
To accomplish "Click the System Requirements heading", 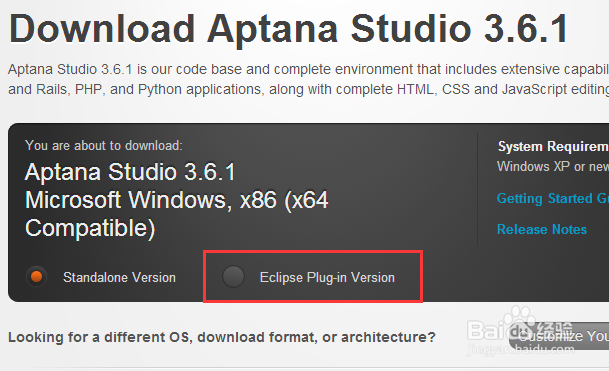I will point(553,146).
